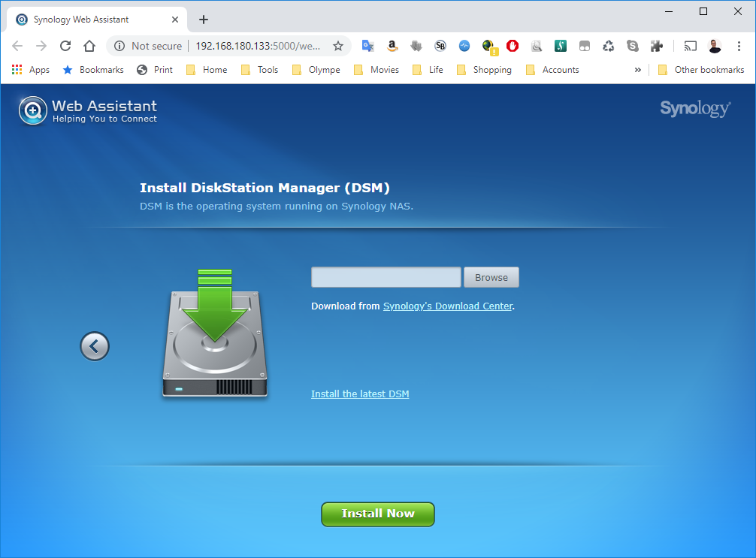Open Synology's Download Center link
Image resolution: width=756 pixels, height=558 pixels.
(x=448, y=306)
